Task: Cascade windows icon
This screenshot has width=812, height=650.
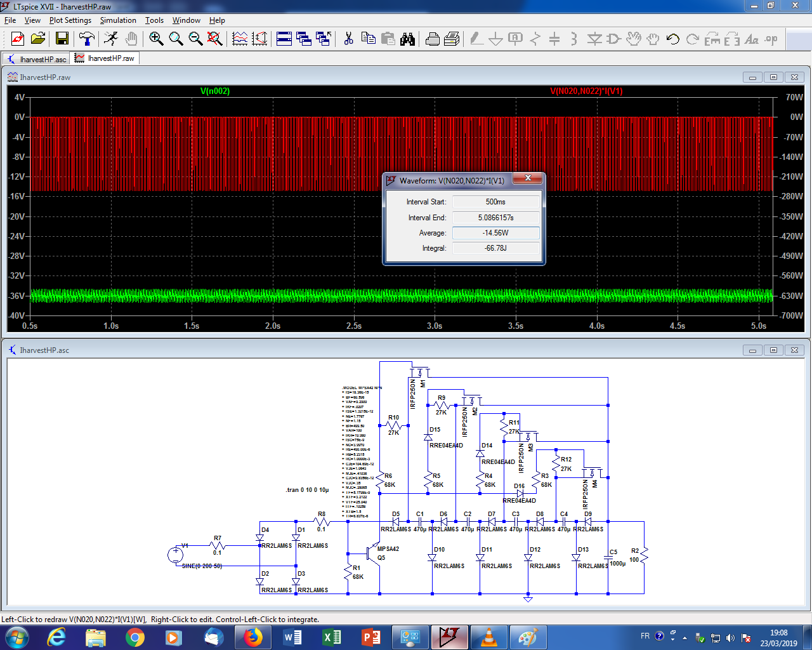Action: point(304,39)
